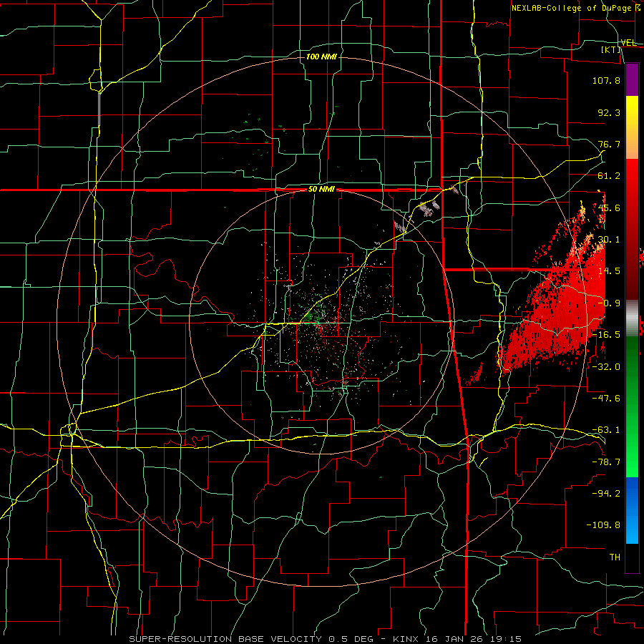Click the 61.2 velocity scale value
The width and height of the screenshot is (644, 644).
click(x=609, y=176)
